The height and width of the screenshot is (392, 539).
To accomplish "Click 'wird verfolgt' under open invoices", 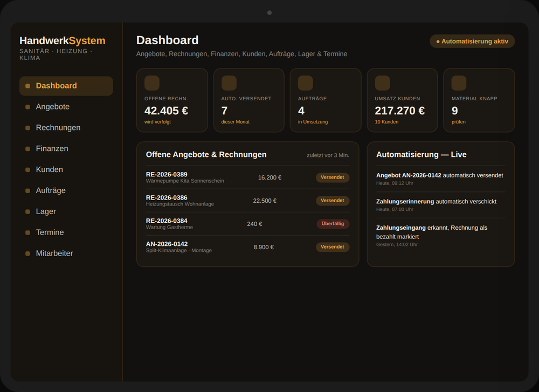I will (157, 122).
